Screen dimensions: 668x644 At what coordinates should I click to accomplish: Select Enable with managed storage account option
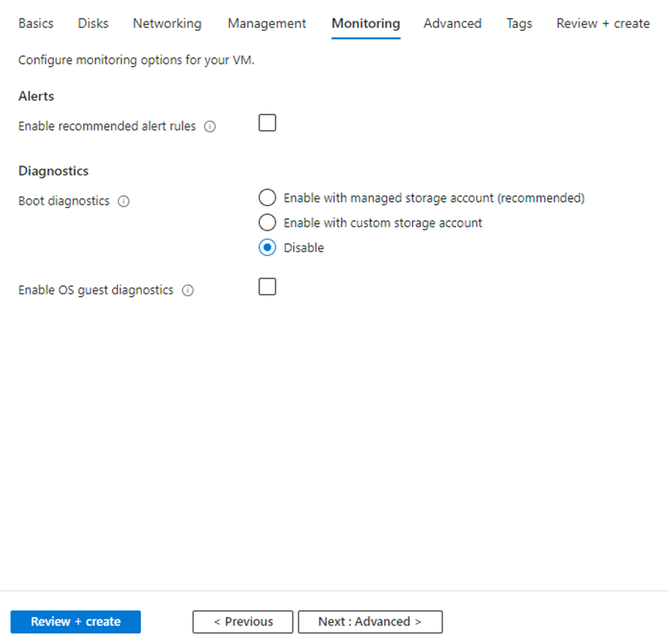(267, 197)
